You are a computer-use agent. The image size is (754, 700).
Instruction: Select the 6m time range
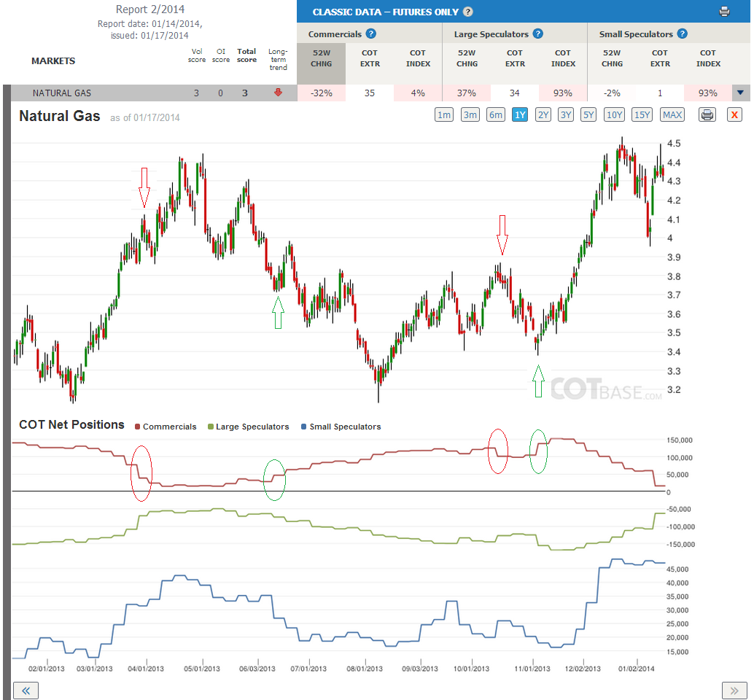495,115
